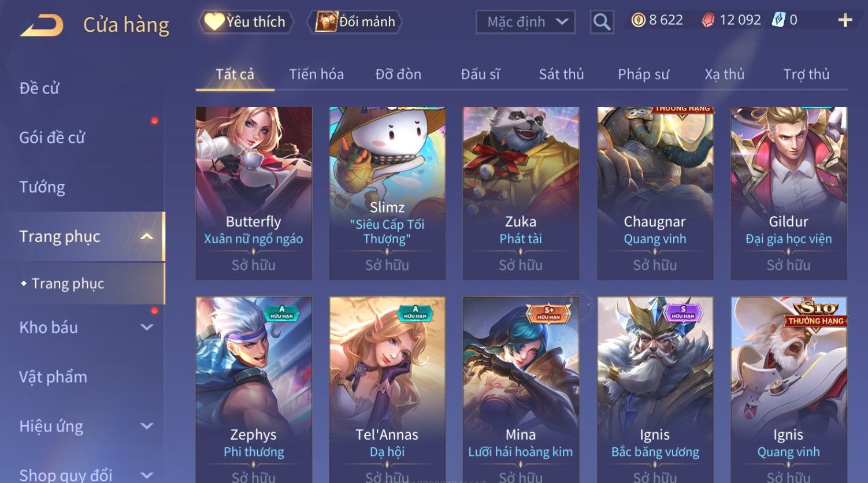Select the Mina Lưỡi hái hoàng kim skin
868x483 pixels.
[521, 389]
